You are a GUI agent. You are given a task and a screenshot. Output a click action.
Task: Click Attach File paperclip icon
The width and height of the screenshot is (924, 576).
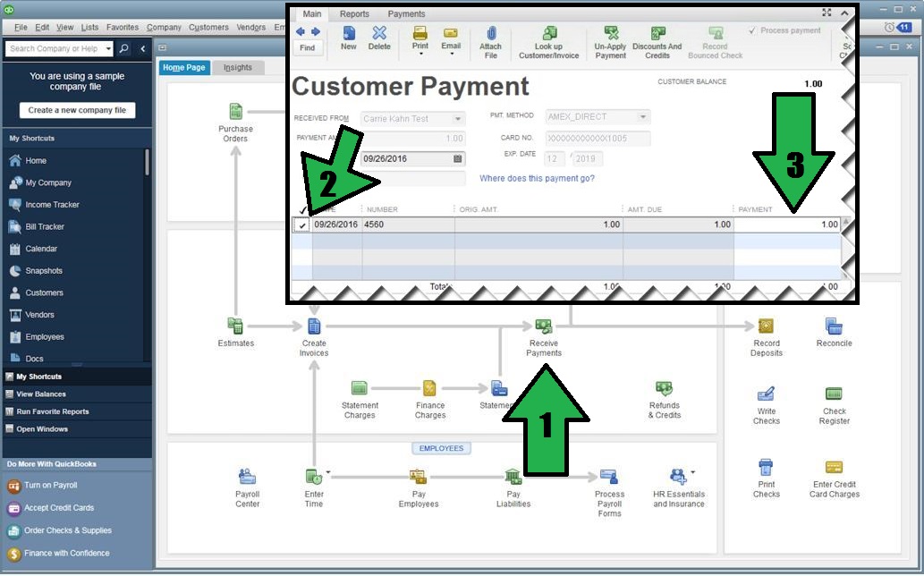pyautogui.click(x=490, y=34)
